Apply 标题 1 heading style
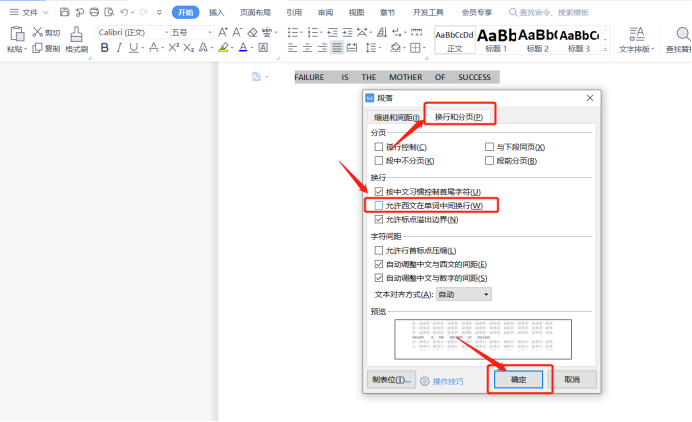Screen dimensions: 692x422 (x=496, y=40)
